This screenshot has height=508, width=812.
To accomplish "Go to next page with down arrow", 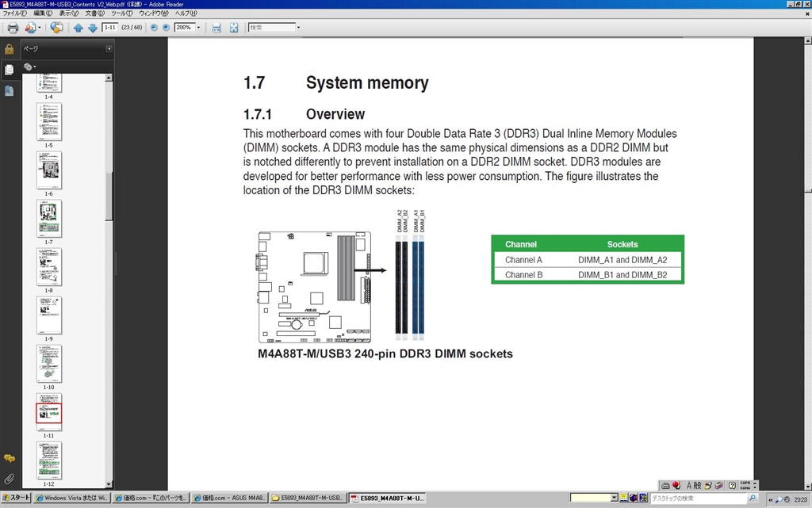I will [93, 28].
